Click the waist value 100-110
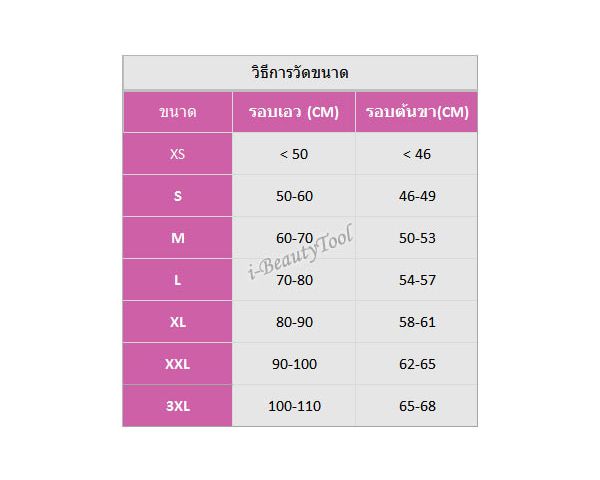 click(x=294, y=406)
